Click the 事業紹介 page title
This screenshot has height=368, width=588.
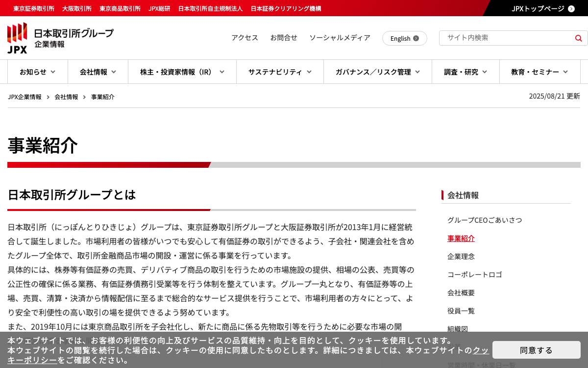click(43, 146)
